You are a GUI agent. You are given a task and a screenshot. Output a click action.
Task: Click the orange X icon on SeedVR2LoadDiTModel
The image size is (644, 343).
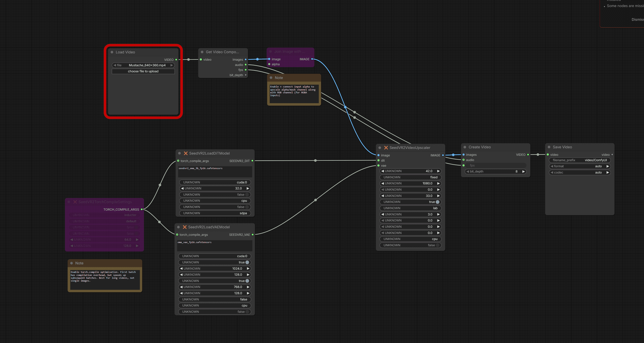[x=186, y=153]
